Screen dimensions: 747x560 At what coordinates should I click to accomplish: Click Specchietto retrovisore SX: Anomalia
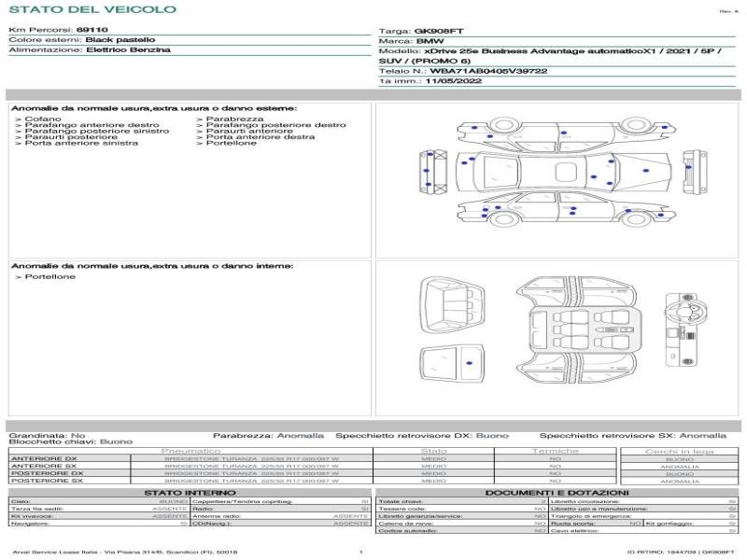(633, 435)
